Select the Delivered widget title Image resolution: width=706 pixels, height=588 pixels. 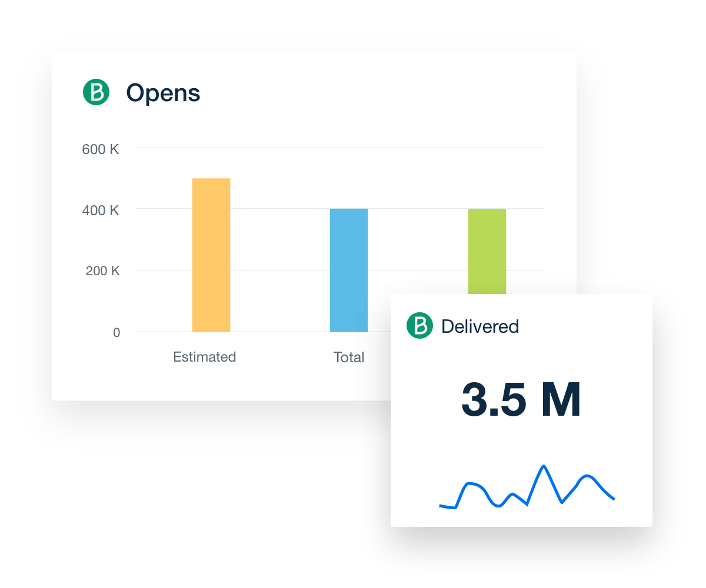click(479, 326)
